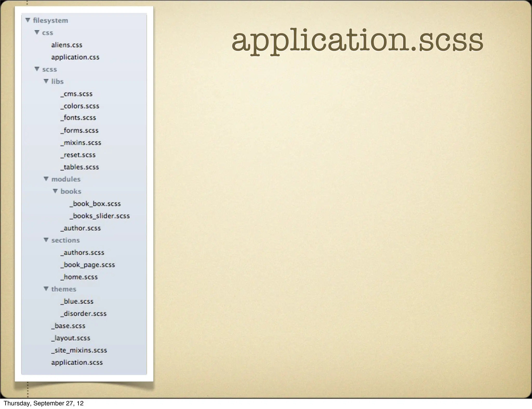This screenshot has width=532, height=409.
Task: Open application.scss in the tree
Action: click(x=77, y=363)
